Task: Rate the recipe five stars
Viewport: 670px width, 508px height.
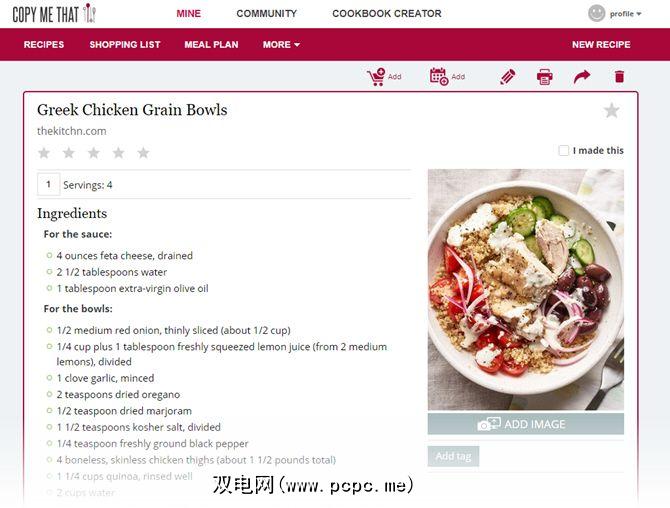Action: 143,153
